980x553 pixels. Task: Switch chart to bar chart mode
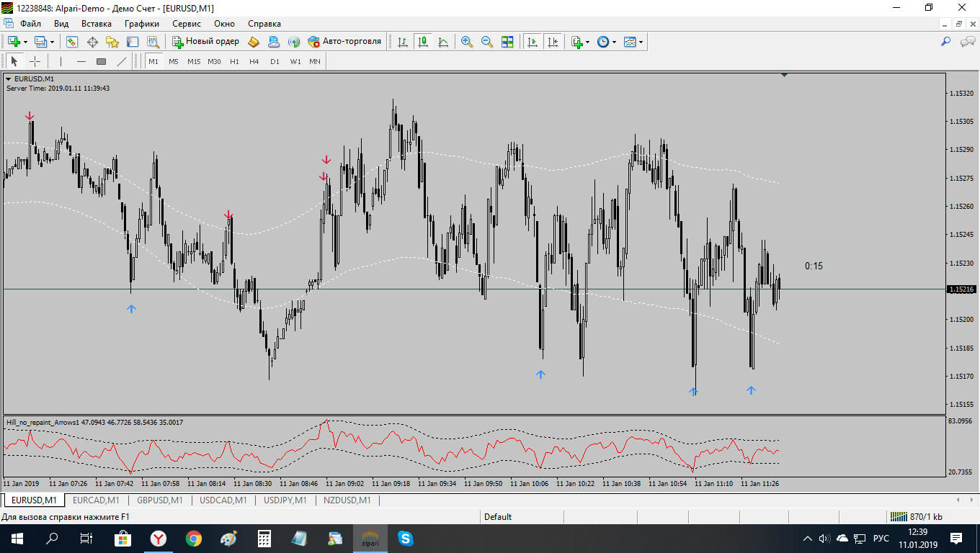click(403, 42)
